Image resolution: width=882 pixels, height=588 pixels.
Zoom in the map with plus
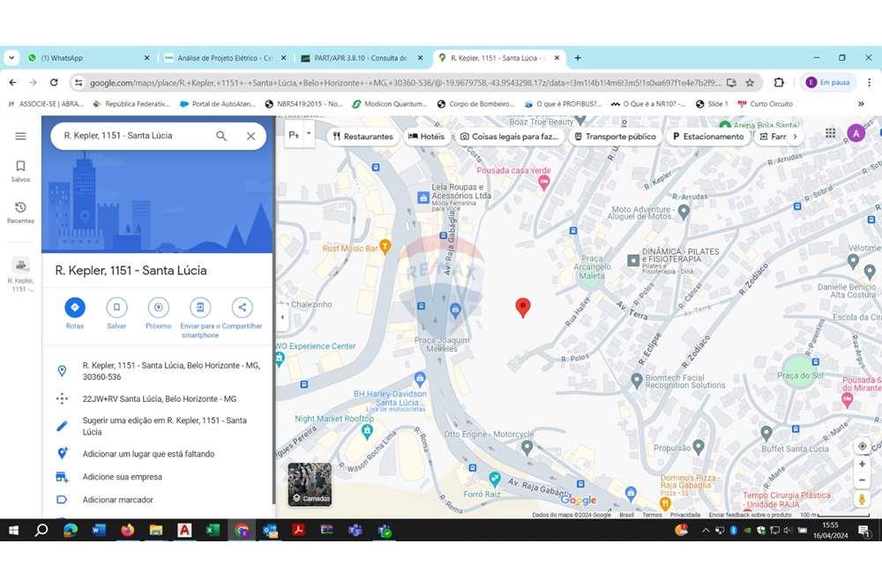[862, 465]
